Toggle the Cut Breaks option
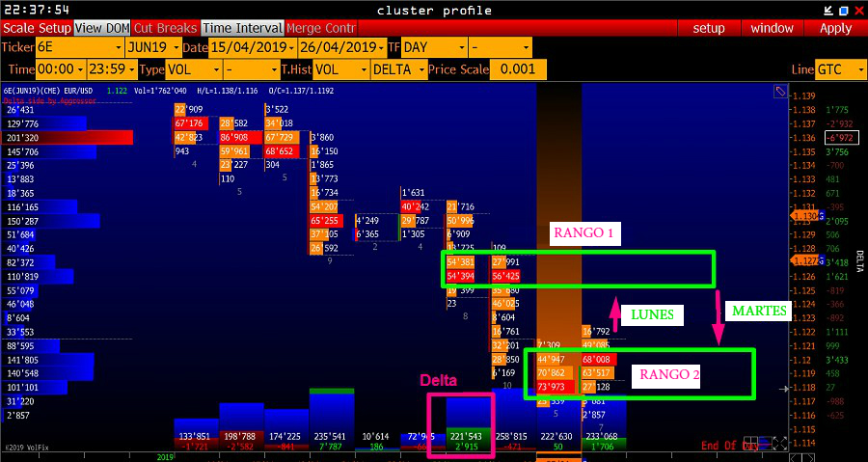 [x=163, y=28]
